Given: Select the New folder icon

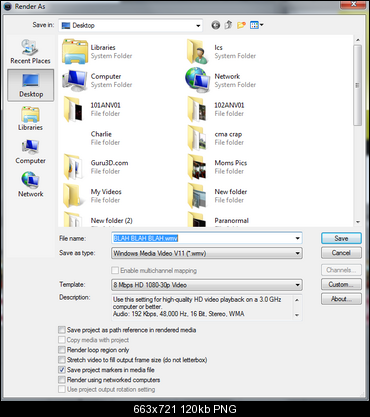Looking at the screenshot, I should (x=198, y=196).
